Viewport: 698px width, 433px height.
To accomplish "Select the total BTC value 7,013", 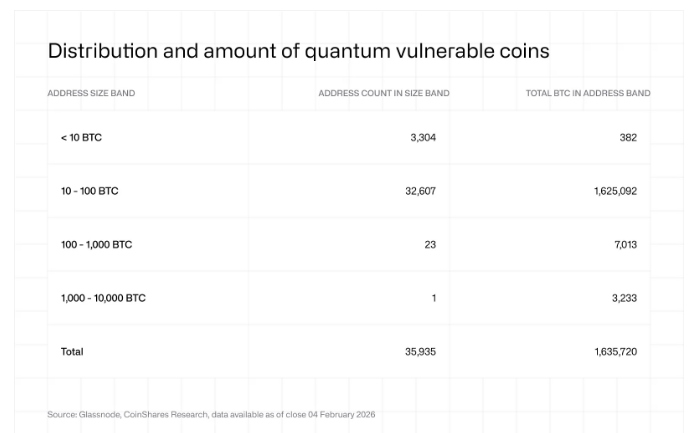I will pyautogui.click(x=624, y=244).
